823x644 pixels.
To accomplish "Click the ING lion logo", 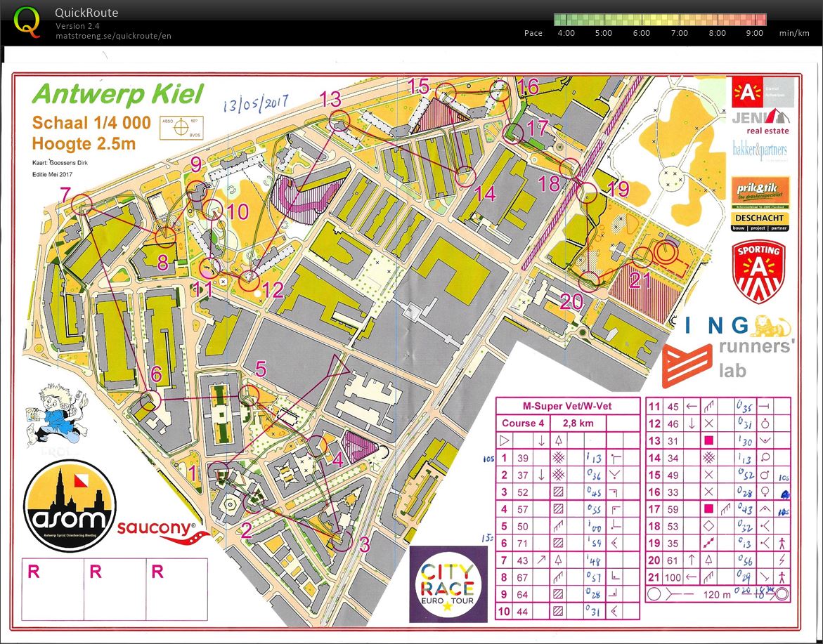I will [770, 325].
